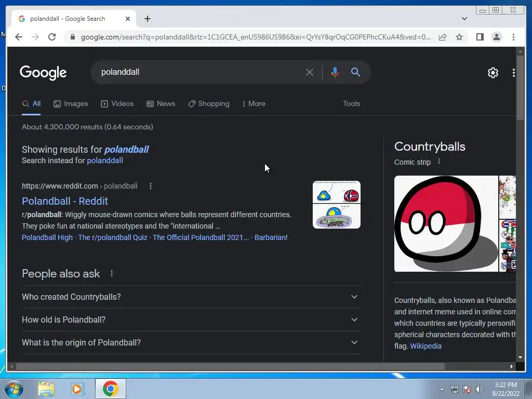This screenshot has width=532, height=399.
Task: Open the taskbar clock showing 3:22 PM
Action: (x=506, y=389)
